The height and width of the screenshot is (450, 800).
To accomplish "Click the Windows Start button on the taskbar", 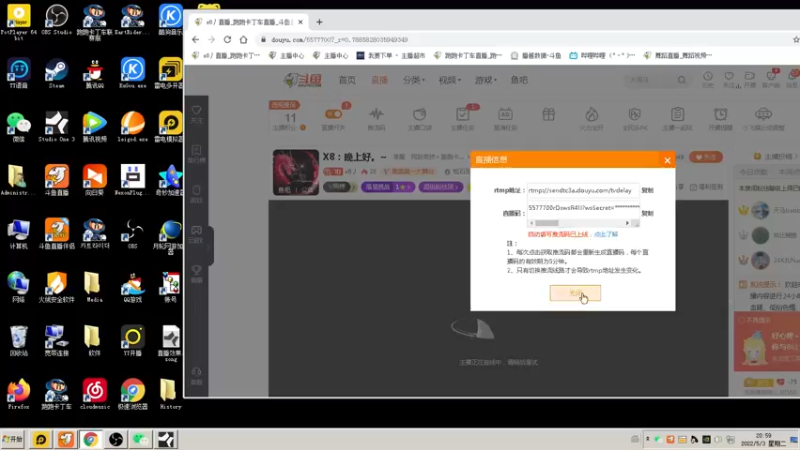I will 13,439.
